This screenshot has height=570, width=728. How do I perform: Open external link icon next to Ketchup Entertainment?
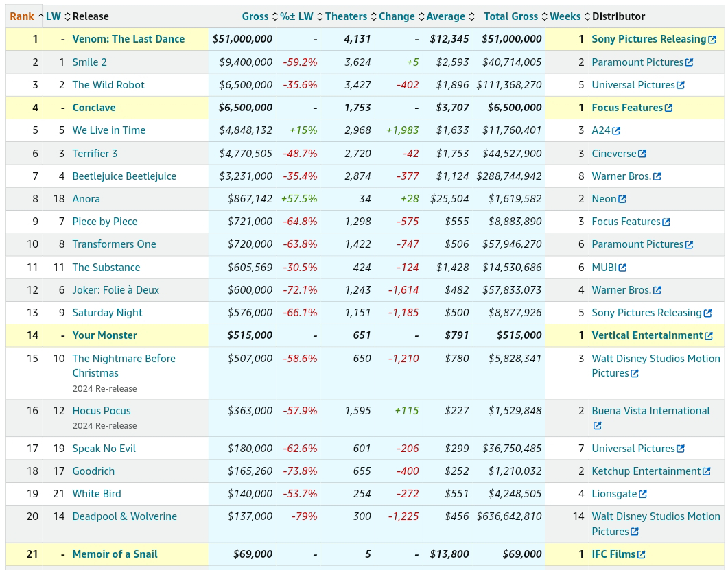pos(707,471)
